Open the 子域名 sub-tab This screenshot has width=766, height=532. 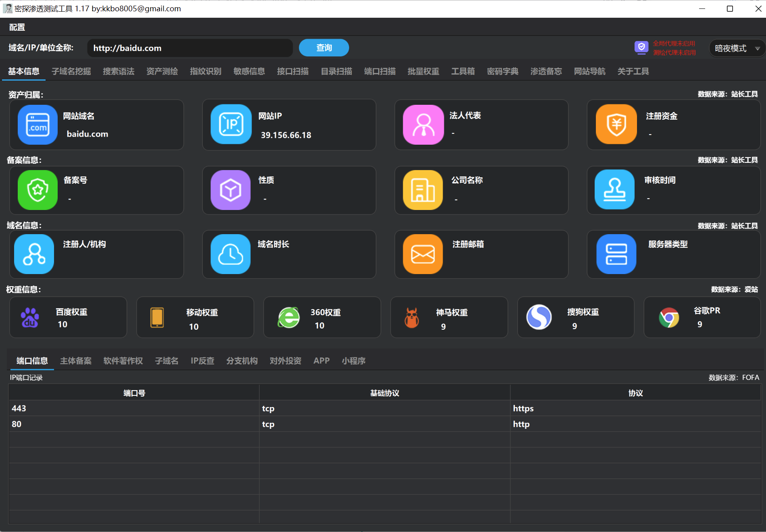pos(167,361)
